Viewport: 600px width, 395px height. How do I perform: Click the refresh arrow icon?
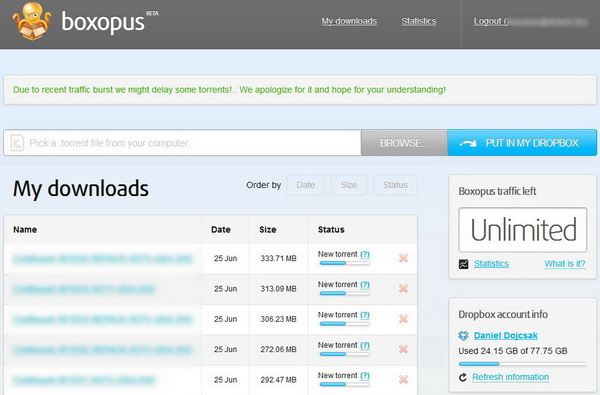463,377
